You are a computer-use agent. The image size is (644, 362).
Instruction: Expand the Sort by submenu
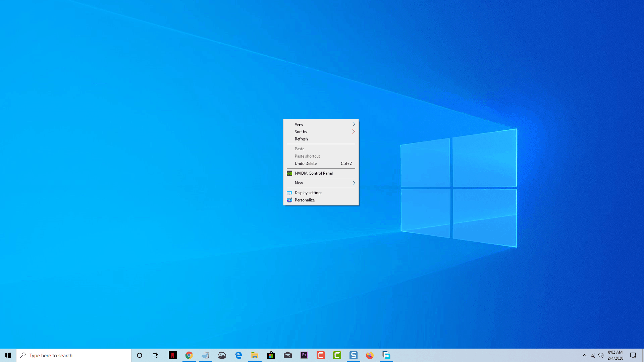point(321,132)
